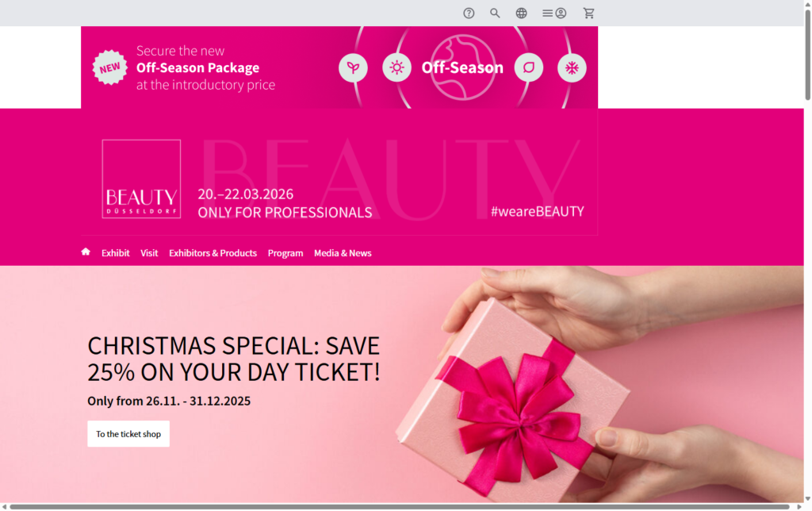Open the account menu icon

point(554,13)
